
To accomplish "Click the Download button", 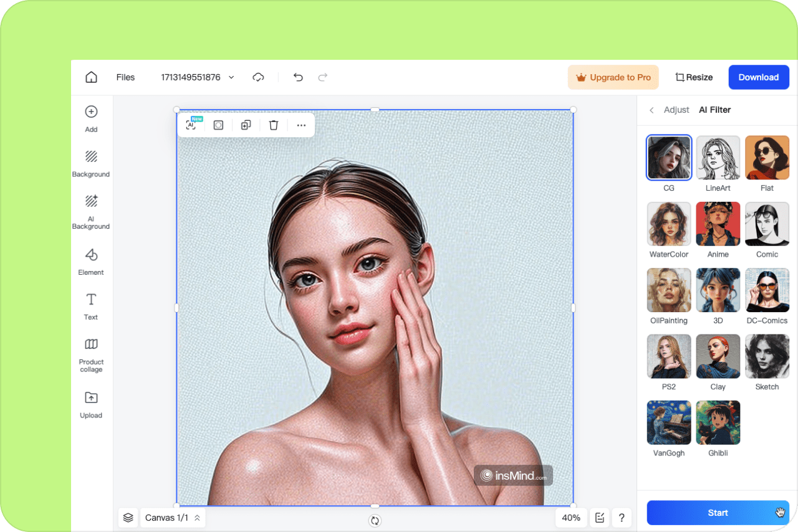I will [759, 77].
